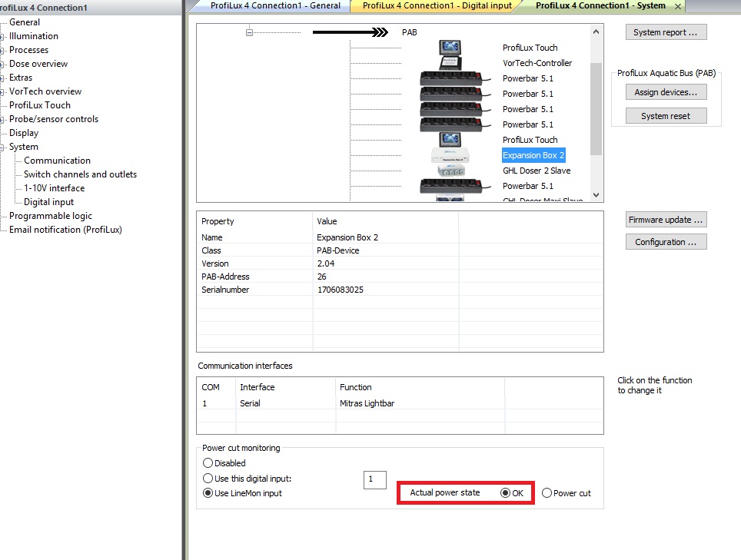Click the digital input number field
Image resolution: width=741 pixels, height=560 pixels.
click(x=375, y=480)
